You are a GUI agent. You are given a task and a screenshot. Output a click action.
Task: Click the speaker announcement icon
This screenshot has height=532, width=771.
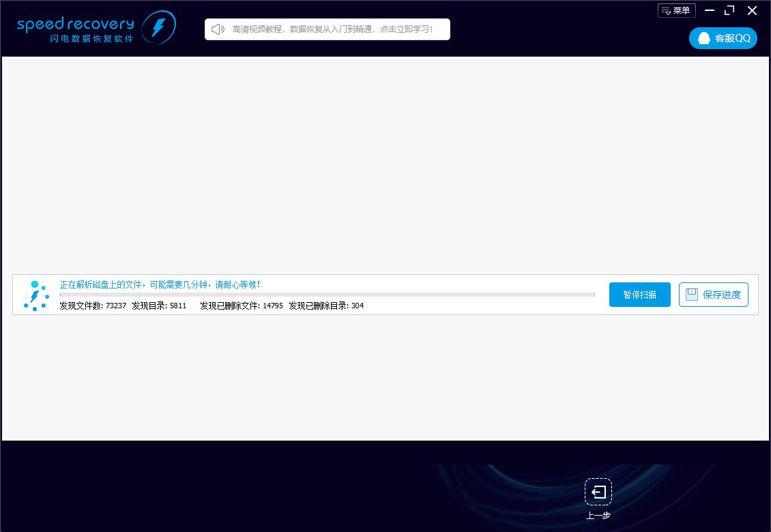tap(218, 29)
